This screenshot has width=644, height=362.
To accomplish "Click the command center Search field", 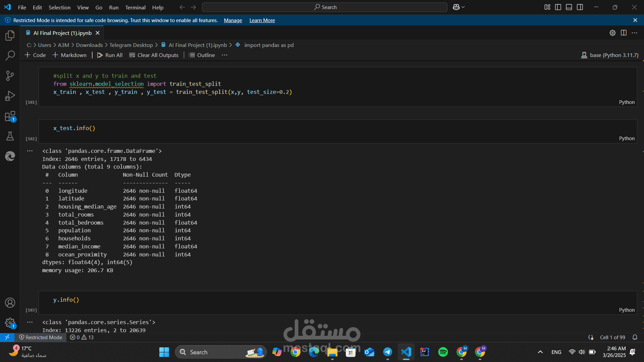I will click(325, 7).
